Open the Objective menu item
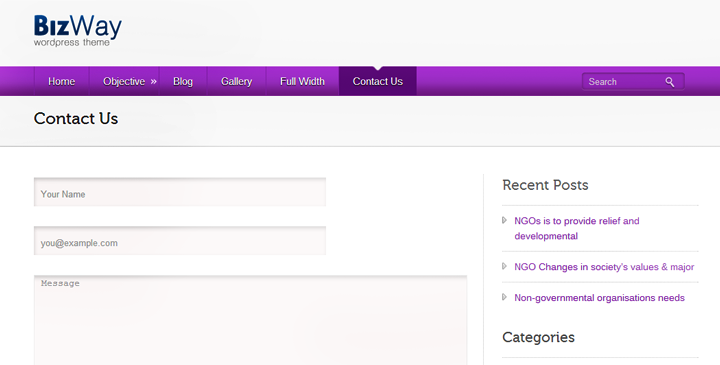This screenshot has height=365, width=720. [124, 81]
